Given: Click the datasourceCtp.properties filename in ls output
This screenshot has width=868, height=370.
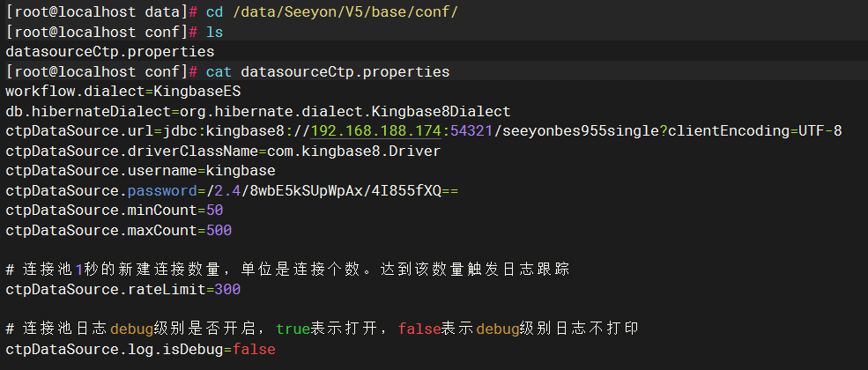Looking at the screenshot, I should tap(110, 52).
